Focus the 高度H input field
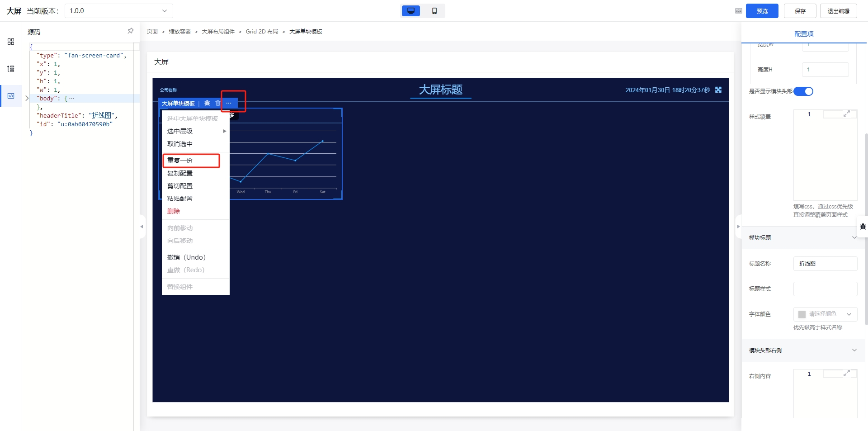 tap(825, 70)
